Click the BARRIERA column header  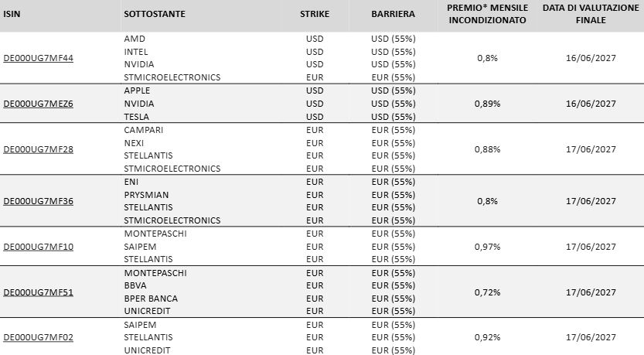click(x=393, y=14)
